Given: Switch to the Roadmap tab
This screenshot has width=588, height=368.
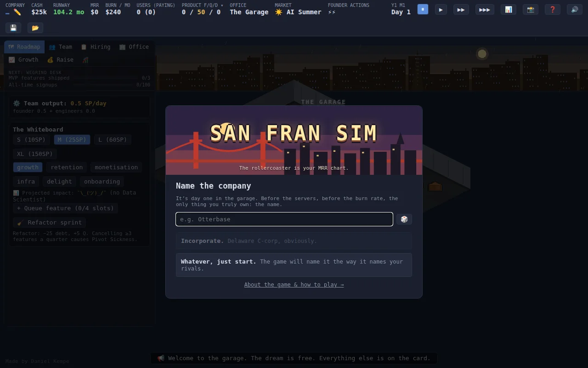Looking at the screenshot, I should click(24, 47).
